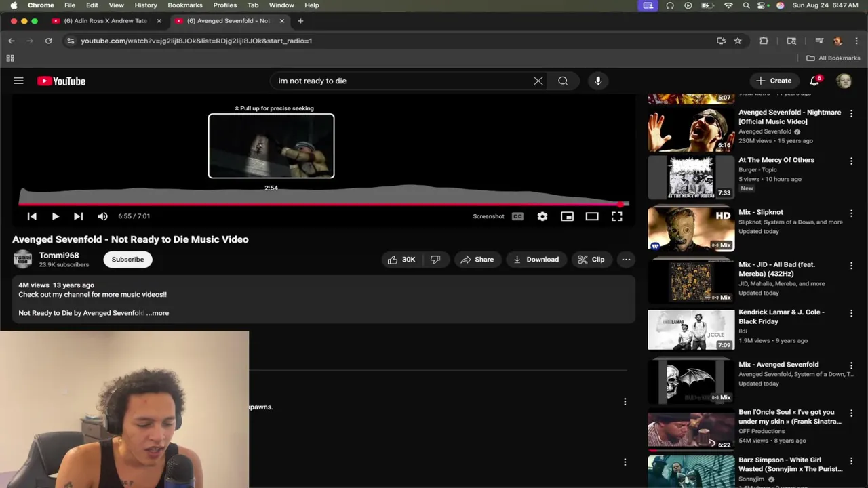Reload the current page
Viewport: 868px width, 488px height.
[x=48, y=41]
